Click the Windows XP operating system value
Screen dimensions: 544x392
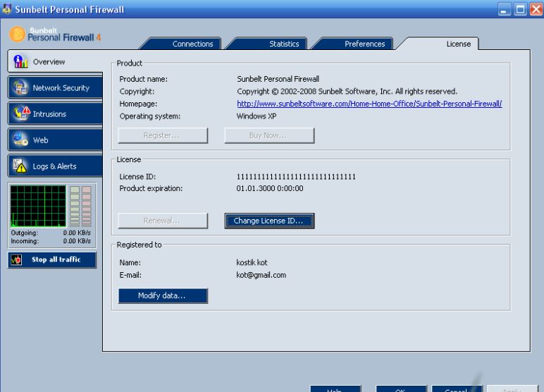tap(256, 116)
